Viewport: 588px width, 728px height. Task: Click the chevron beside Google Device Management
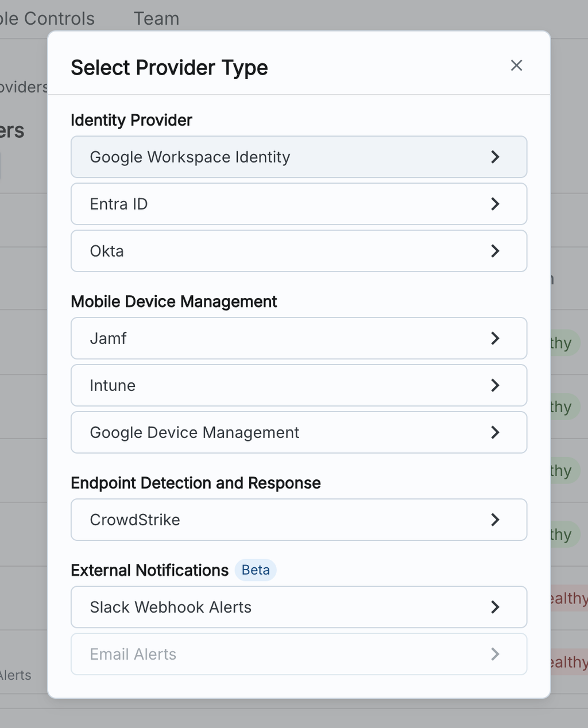(x=495, y=432)
